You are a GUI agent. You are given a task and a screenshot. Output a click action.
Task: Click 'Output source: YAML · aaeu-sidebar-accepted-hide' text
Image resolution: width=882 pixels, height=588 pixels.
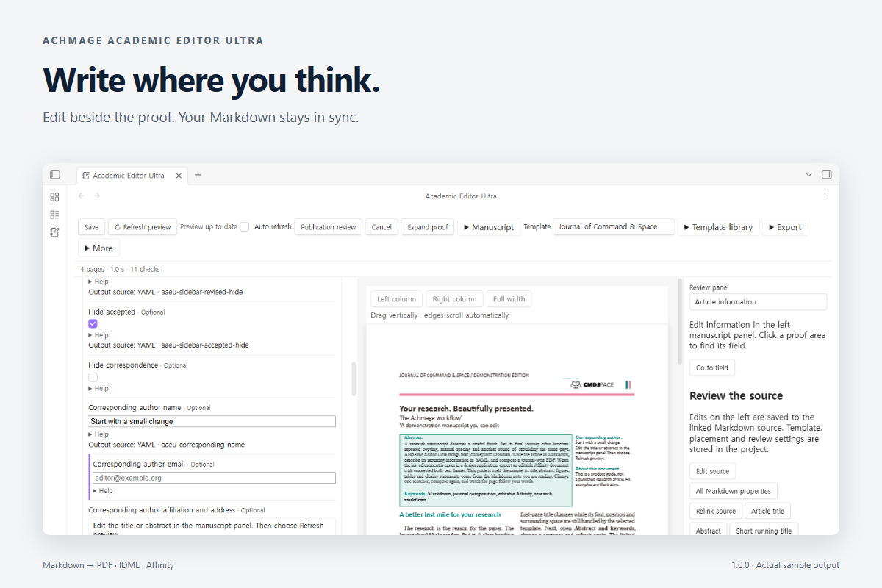[x=168, y=345]
